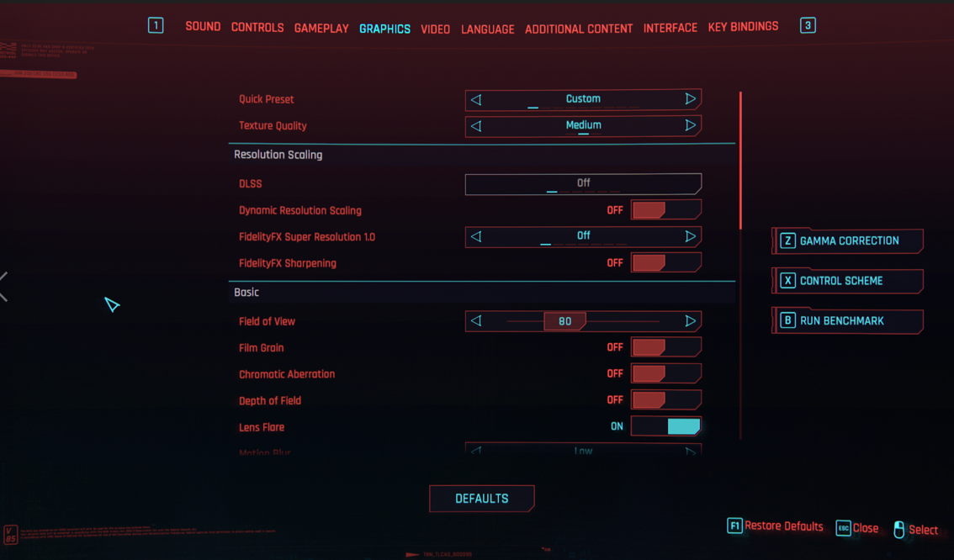Open the Key Bindings tab

[743, 26]
